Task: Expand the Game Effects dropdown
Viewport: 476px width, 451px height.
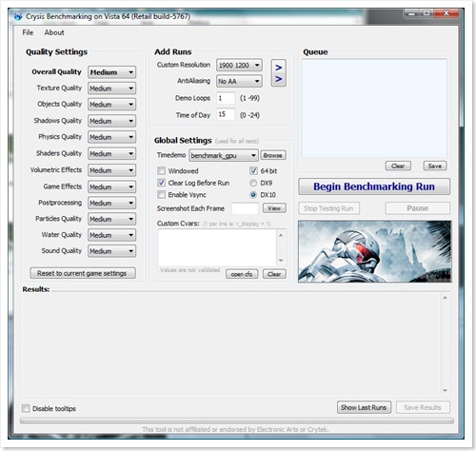Action: pyautogui.click(x=111, y=186)
